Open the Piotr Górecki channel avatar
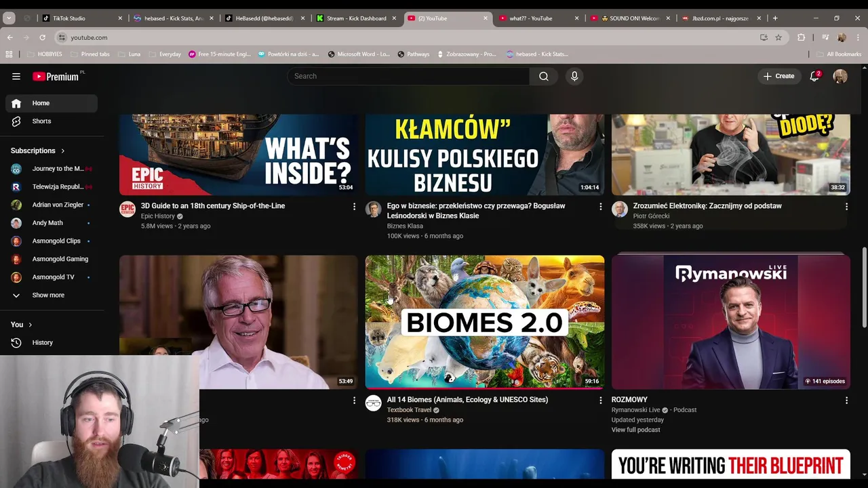 (x=620, y=209)
